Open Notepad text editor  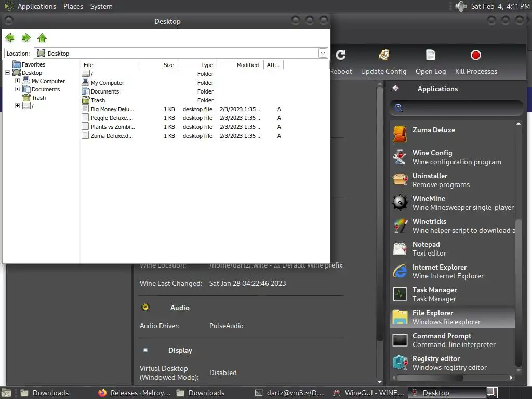(453, 248)
